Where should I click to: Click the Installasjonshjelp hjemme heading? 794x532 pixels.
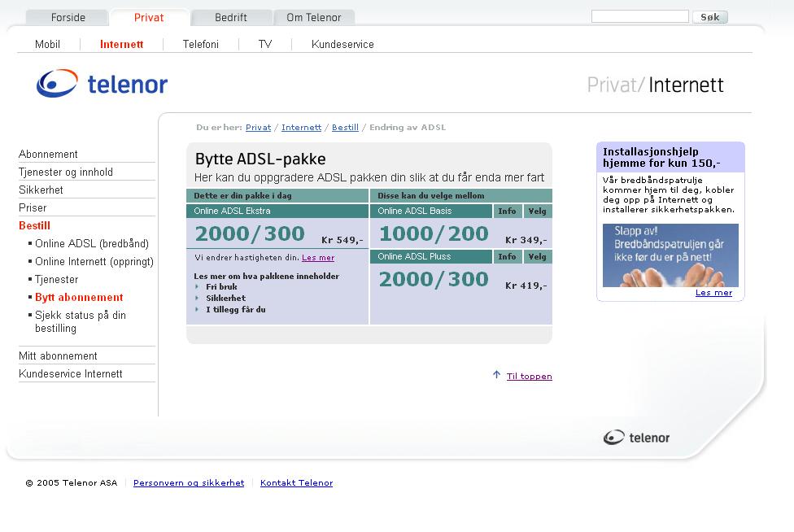pyautogui.click(x=661, y=158)
